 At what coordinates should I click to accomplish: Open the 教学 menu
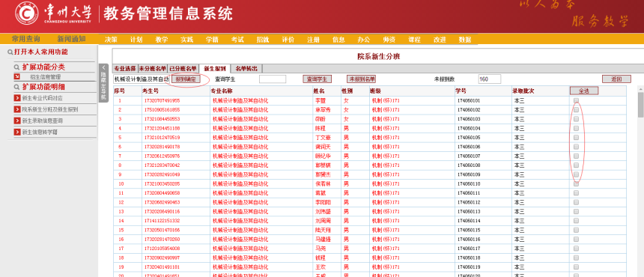pos(162,40)
